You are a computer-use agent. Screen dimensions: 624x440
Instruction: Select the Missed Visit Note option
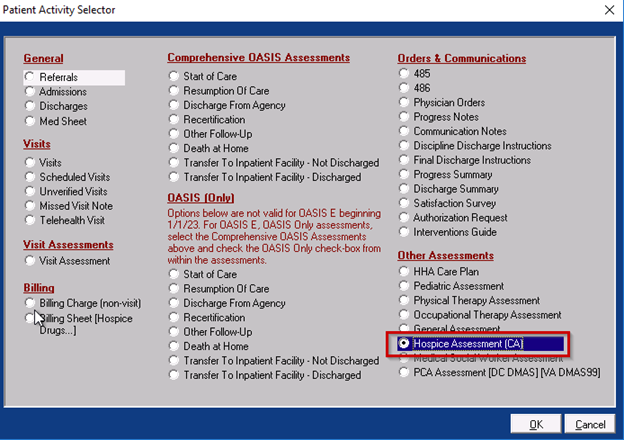(x=31, y=206)
